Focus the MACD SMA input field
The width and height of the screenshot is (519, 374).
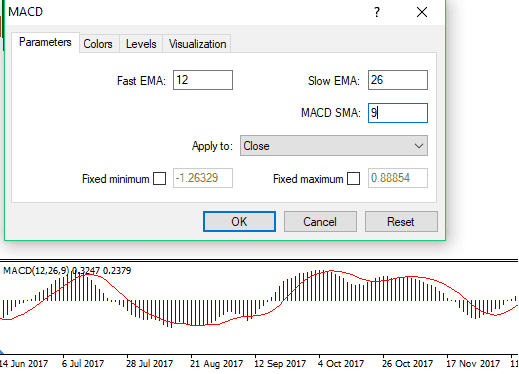tap(398, 113)
